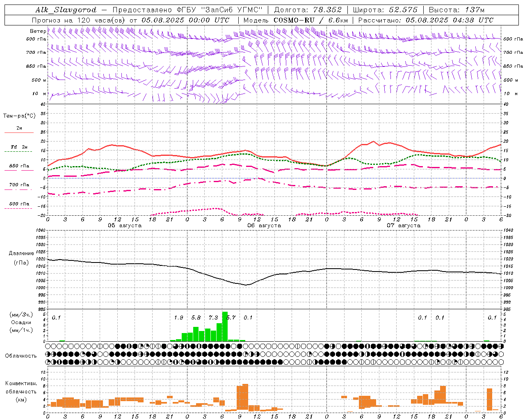
Task: Click the 07 августа date label
Action: click(404, 226)
